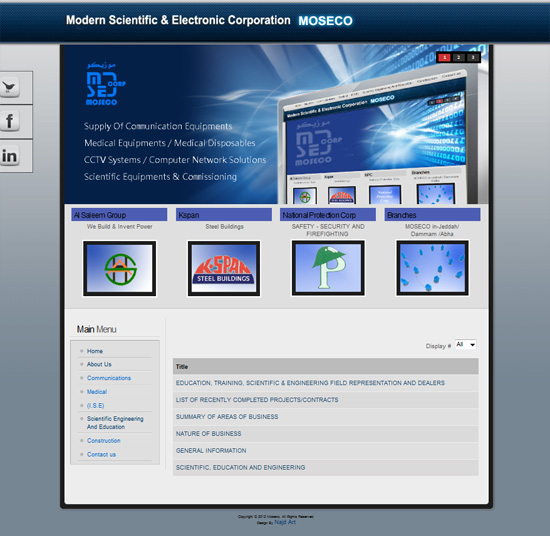Viewport: 550px width, 536px height.
Task: Click 'Steel Buildings' caption under Kspan
Action: click(x=224, y=227)
